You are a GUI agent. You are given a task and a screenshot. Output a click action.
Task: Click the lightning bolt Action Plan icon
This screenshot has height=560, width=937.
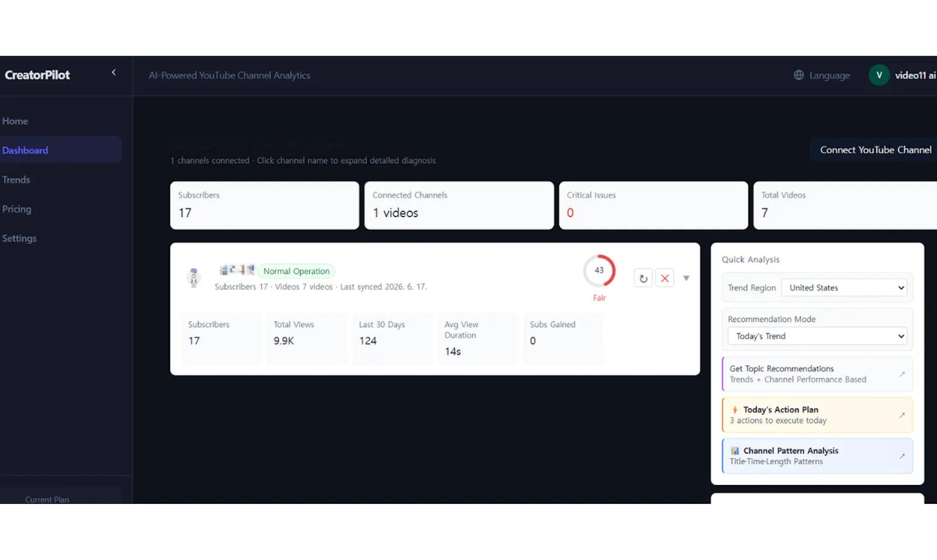735,410
